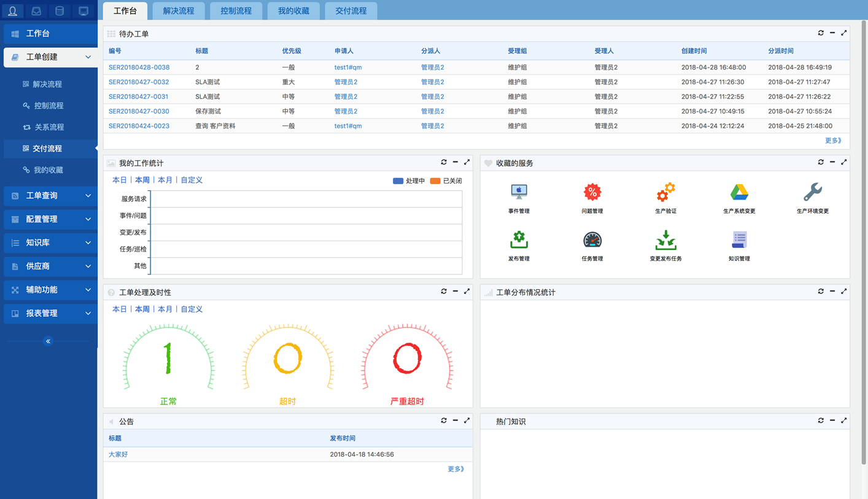Click the 任务管理 gauge icon
Image resolution: width=868 pixels, height=499 pixels.
pos(592,240)
